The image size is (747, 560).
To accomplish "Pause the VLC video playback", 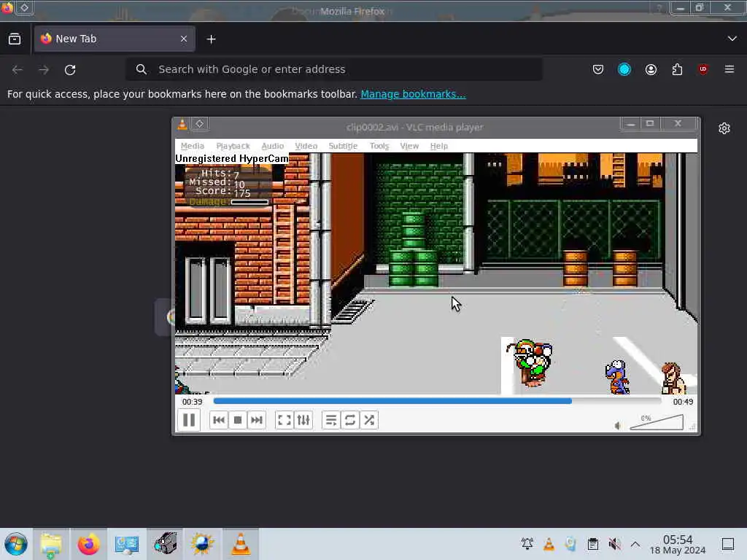I will click(189, 420).
